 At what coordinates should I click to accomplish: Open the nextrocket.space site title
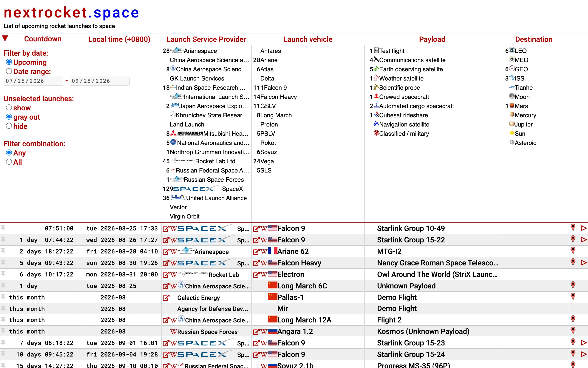(71, 13)
